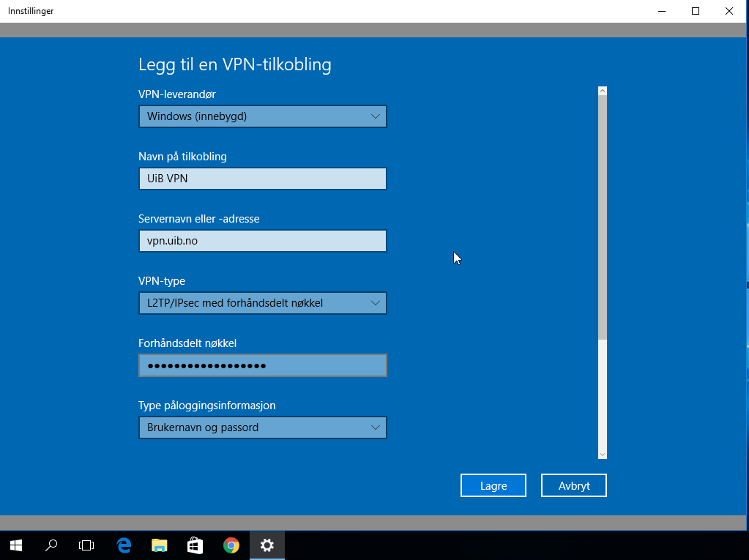Screen dimensions: 749x560
Task: Open Task View from the taskbar
Action: click(86, 545)
